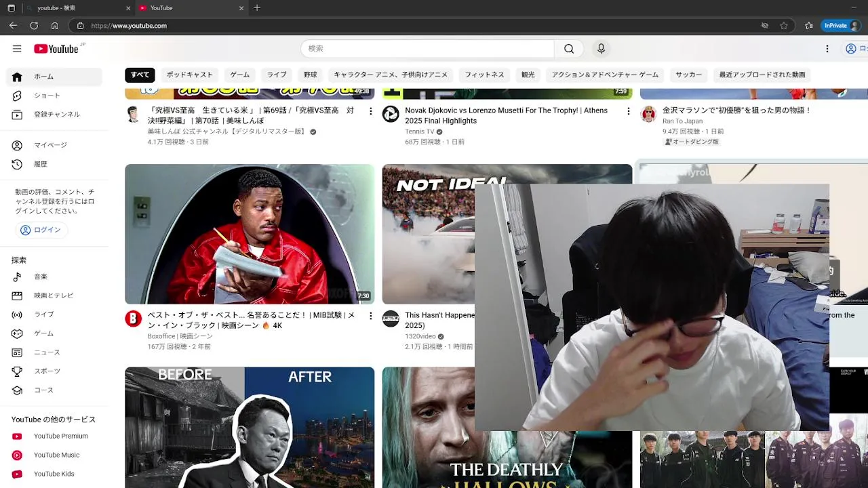
Task: Click the Ran To Japan avatar
Action: (x=649, y=114)
